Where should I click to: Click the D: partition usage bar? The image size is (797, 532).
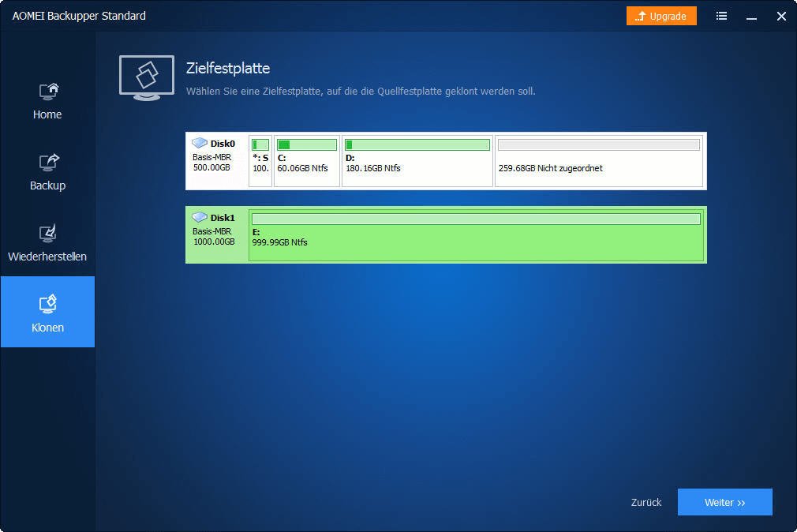click(x=417, y=145)
